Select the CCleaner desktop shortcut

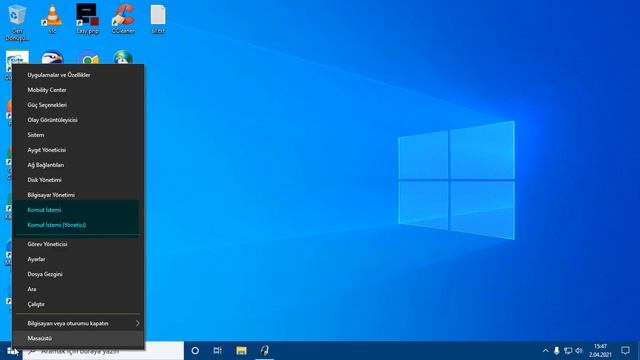(x=123, y=19)
